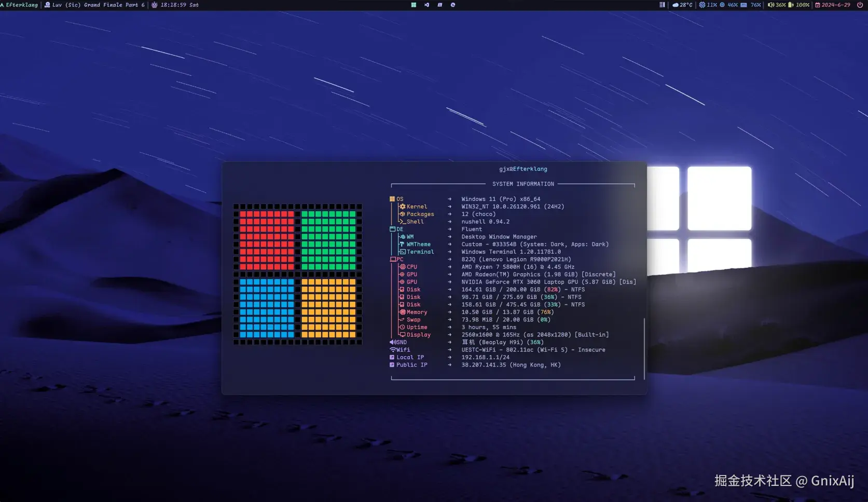Click the round chip icon beside 46%
Screen dimensions: 868x502
tap(722, 5)
